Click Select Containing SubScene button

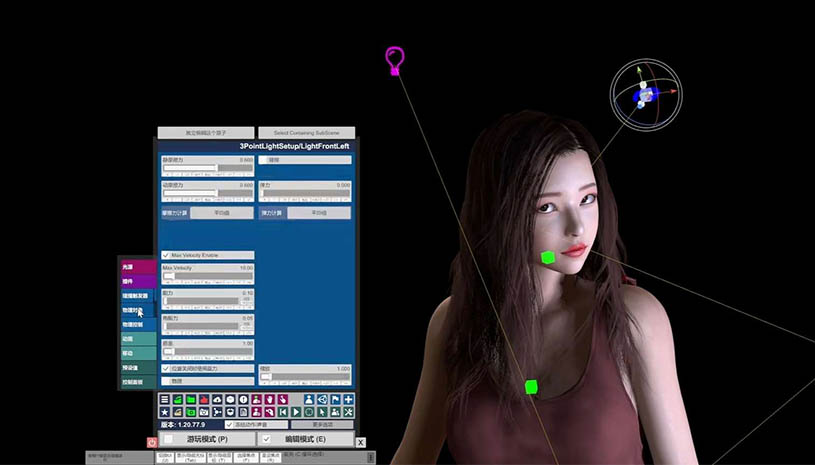click(x=306, y=133)
